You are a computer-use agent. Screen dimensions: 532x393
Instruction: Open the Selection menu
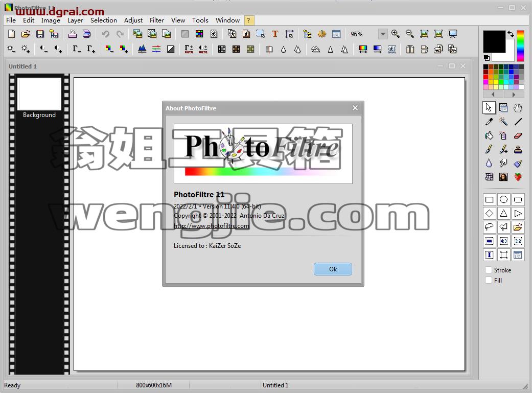(x=103, y=20)
